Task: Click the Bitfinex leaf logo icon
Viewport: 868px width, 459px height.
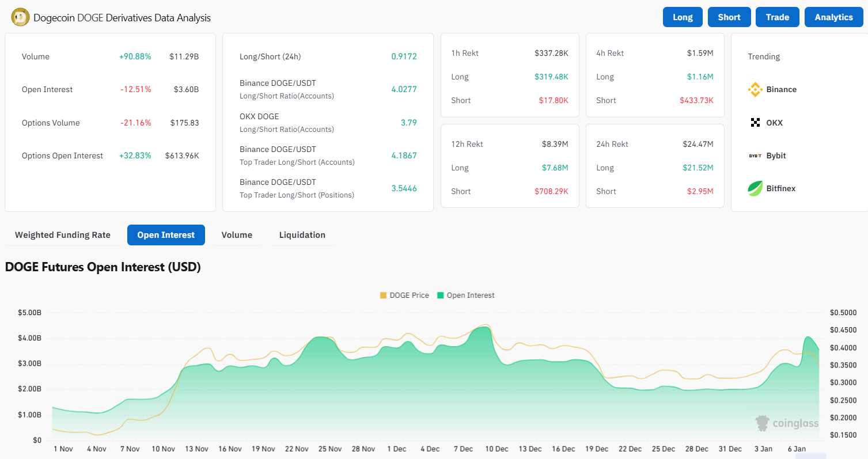Action: tap(755, 188)
